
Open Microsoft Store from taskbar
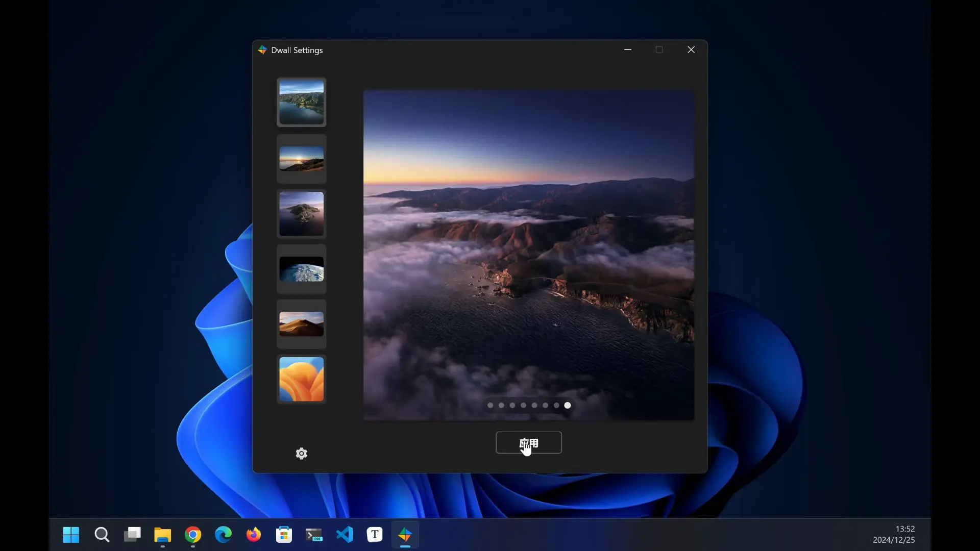pos(284,535)
